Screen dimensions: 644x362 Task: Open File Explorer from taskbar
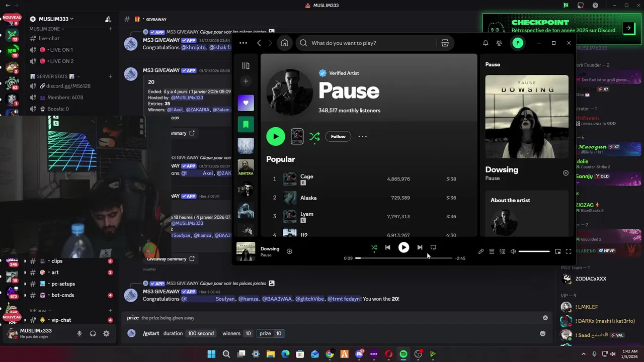(270, 354)
